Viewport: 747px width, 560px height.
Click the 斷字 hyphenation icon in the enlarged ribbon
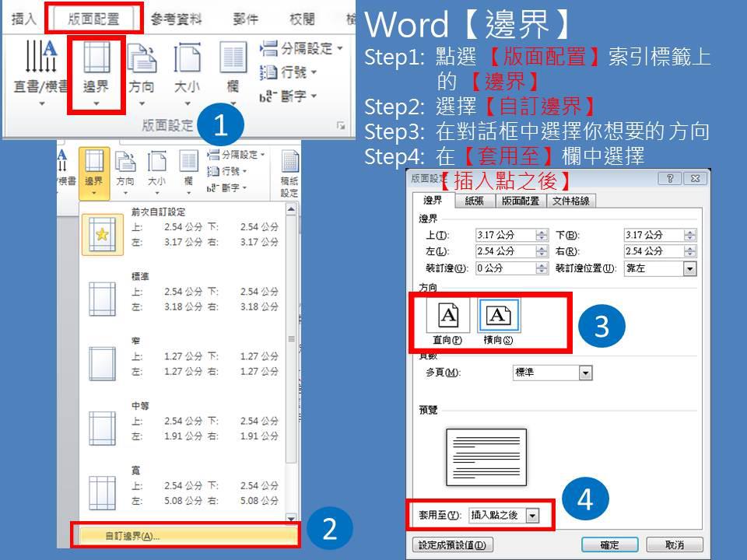tap(268, 96)
